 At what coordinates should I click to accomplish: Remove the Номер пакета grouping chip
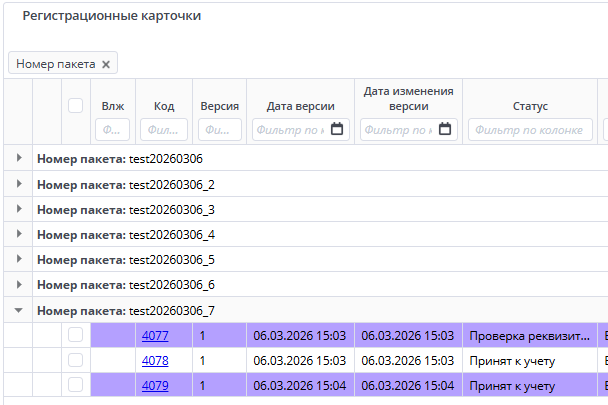106,64
